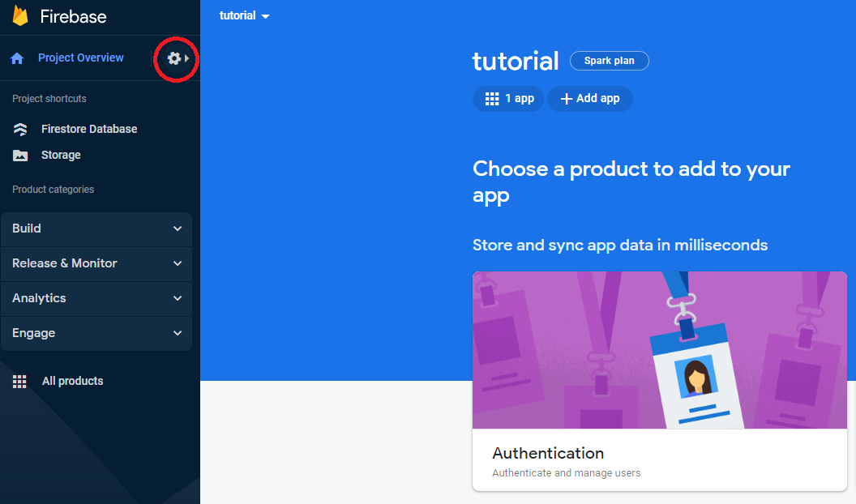Image resolution: width=856 pixels, height=504 pixels.
Task: Click the plus icon on the Add app button
Action: coord(567,99)
